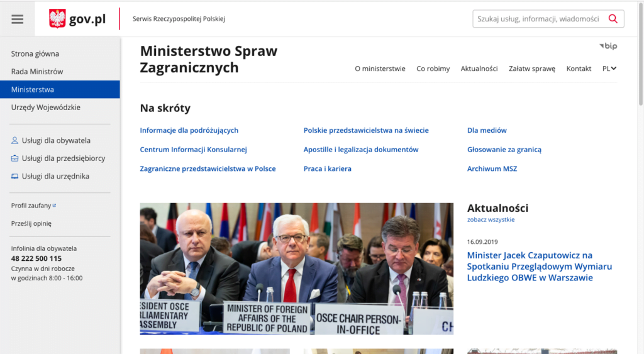Open Archiwum MSZ link
The width and height of the screenshot is (644, 354).
coord(492,169)
